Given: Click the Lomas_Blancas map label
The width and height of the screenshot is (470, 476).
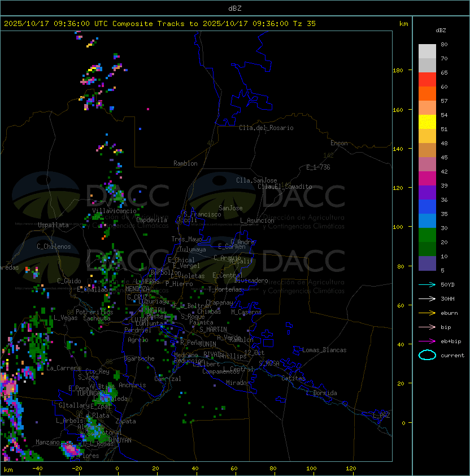Looking at the screenshot, I should coord(324,350).
